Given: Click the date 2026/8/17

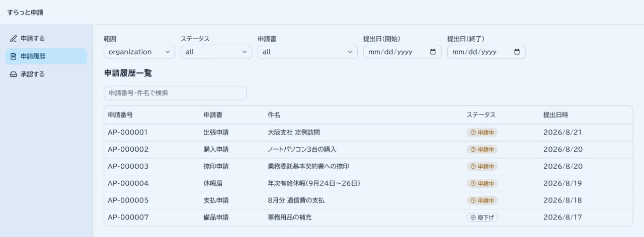Looking at the screenshot, I should pos(562,218).
